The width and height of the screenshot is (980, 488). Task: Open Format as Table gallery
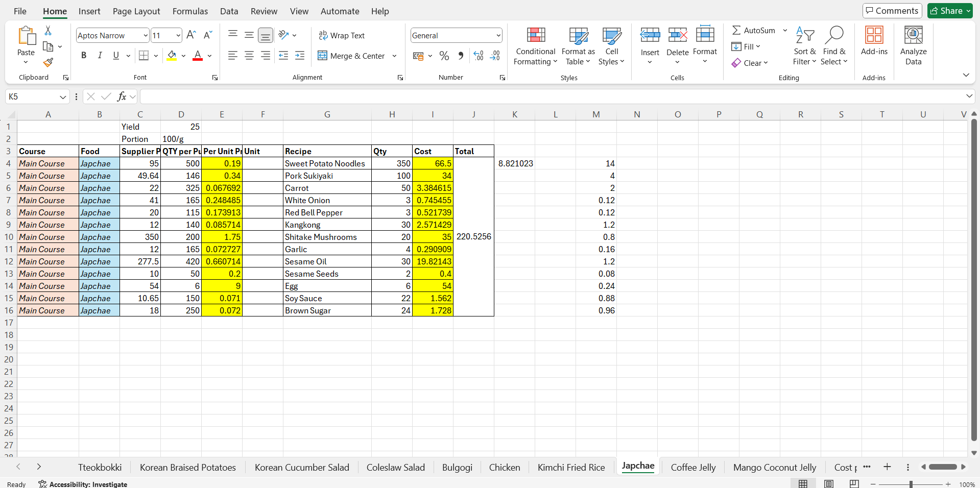578,46
